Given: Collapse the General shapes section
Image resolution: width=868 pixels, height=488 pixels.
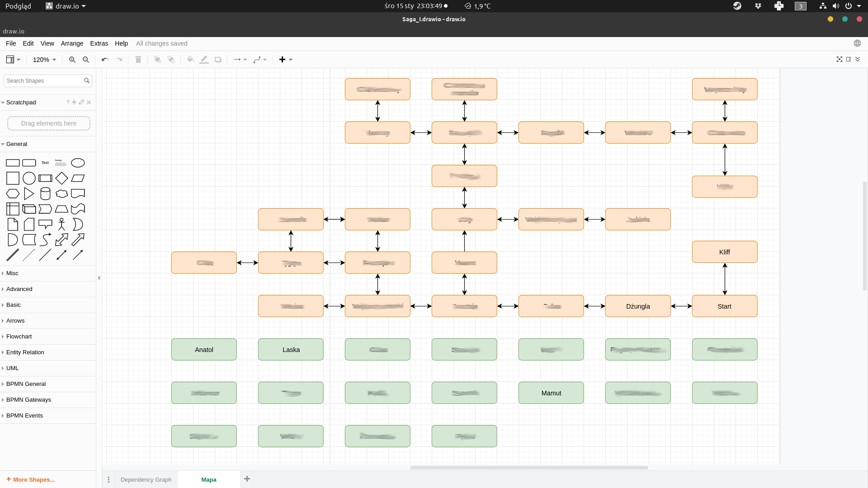Looking at the screenshot, I should [17, 144].
